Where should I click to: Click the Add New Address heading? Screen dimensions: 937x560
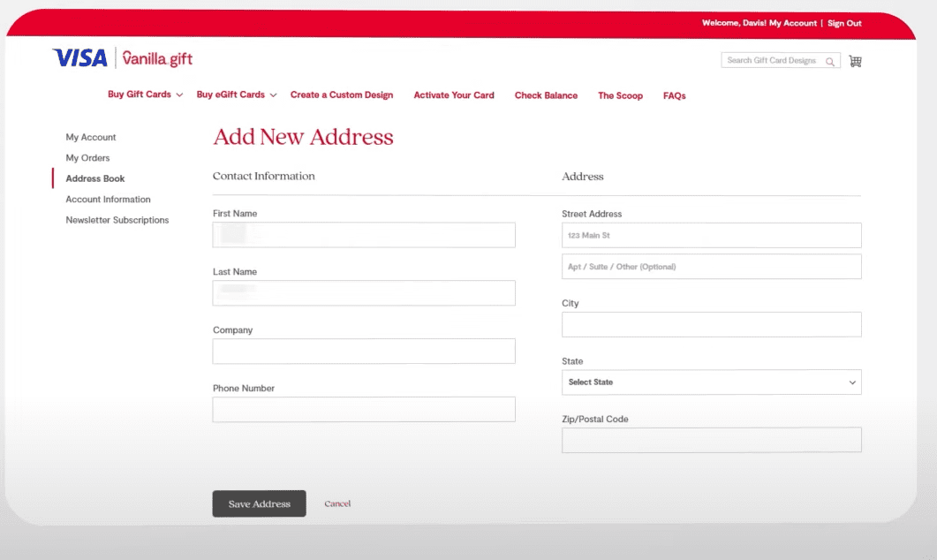[x=304, y=137]
